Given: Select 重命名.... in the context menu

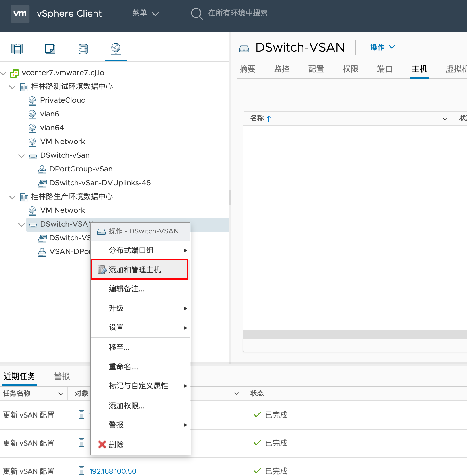Looking at the screenshot, I should point(140,367).
